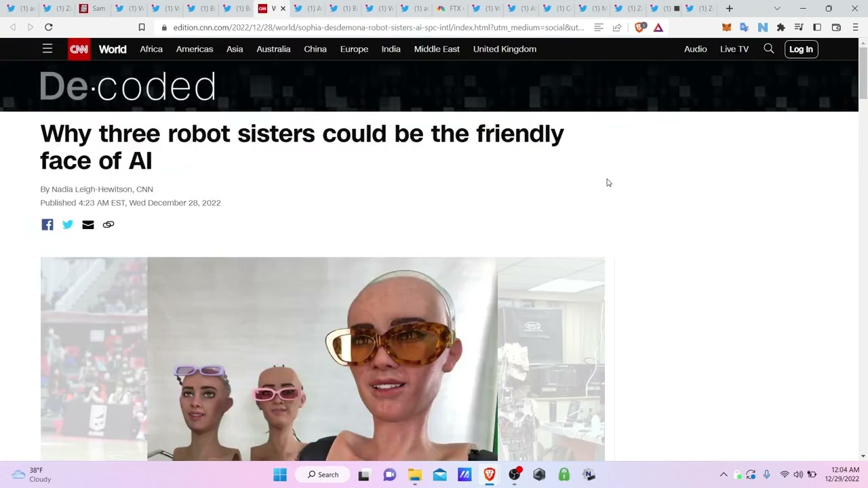Open the Brave main menu
The image size is (868, 488).
(x=855, y=27)
